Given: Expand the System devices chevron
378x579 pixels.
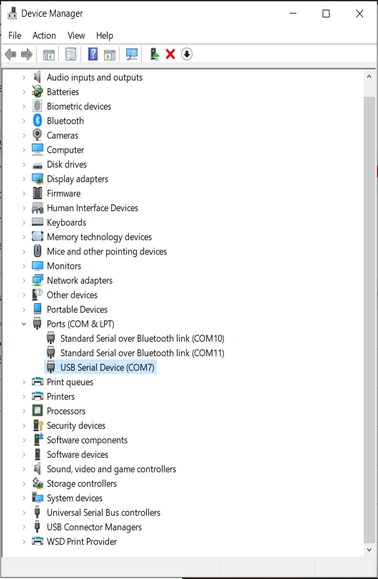Looking at the screenshot, I should tap(24, 498).
